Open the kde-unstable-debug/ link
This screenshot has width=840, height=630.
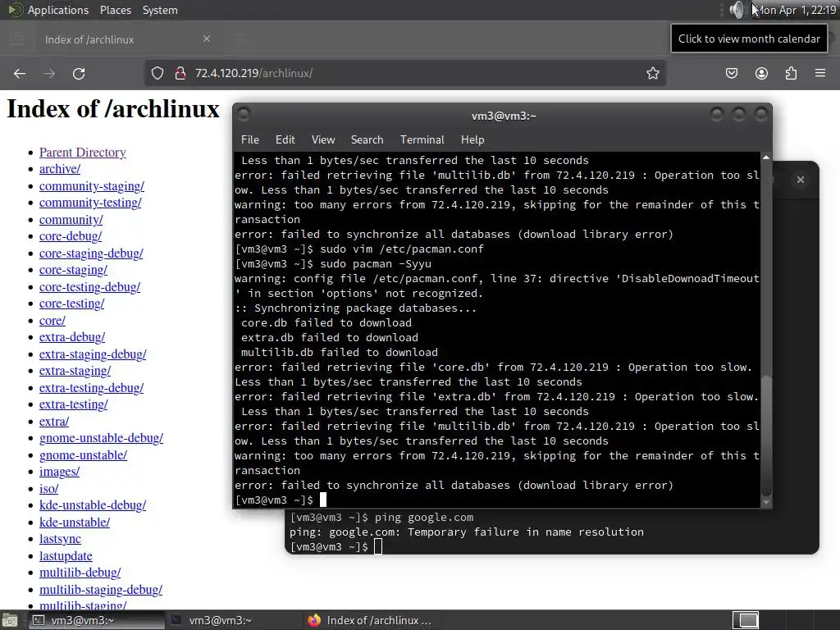coord(92,505)
